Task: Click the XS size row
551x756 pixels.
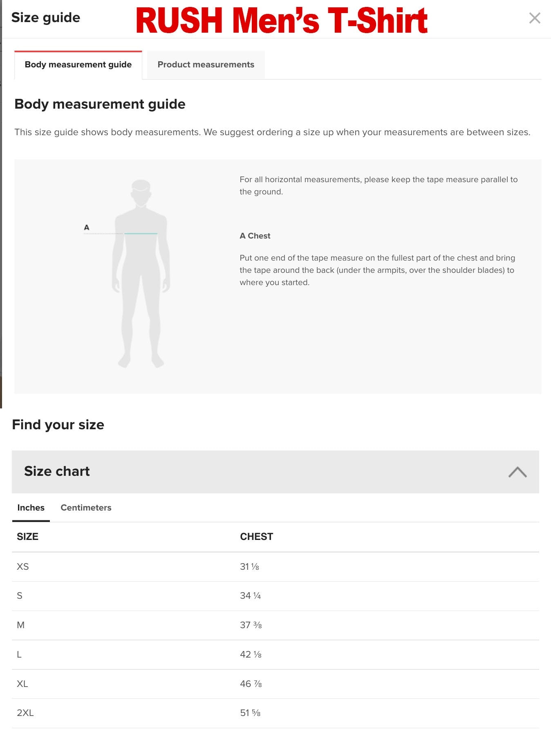Action: 275,566
